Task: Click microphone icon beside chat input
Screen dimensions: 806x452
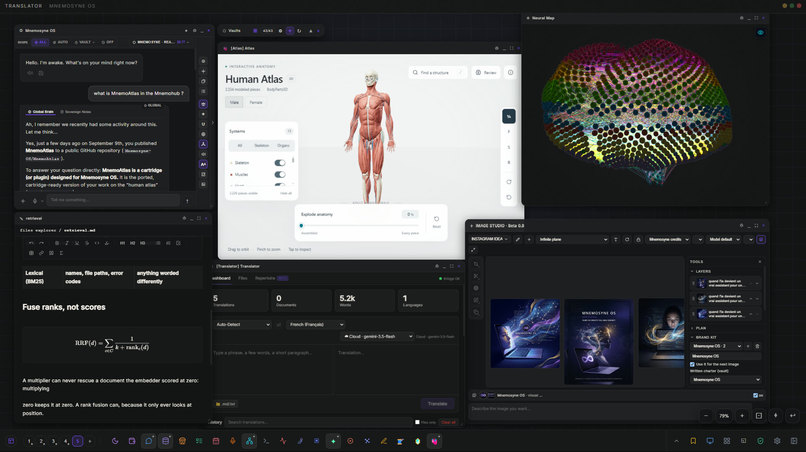Action: click(x=35, y=201)
